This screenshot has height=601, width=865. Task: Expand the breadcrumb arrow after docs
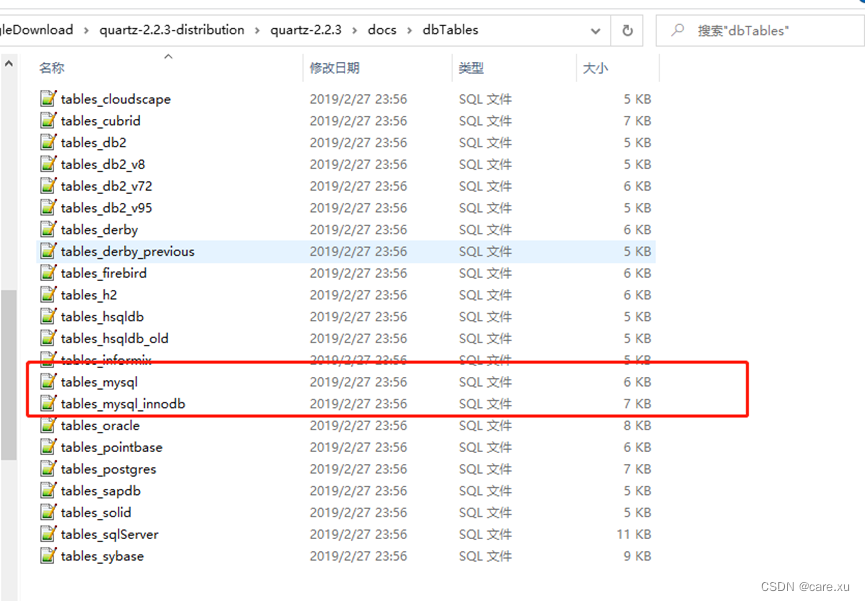pos(410,30)
